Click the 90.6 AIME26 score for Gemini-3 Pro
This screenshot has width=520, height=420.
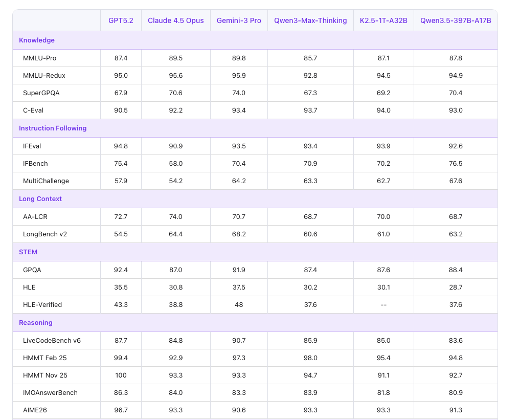239,410
